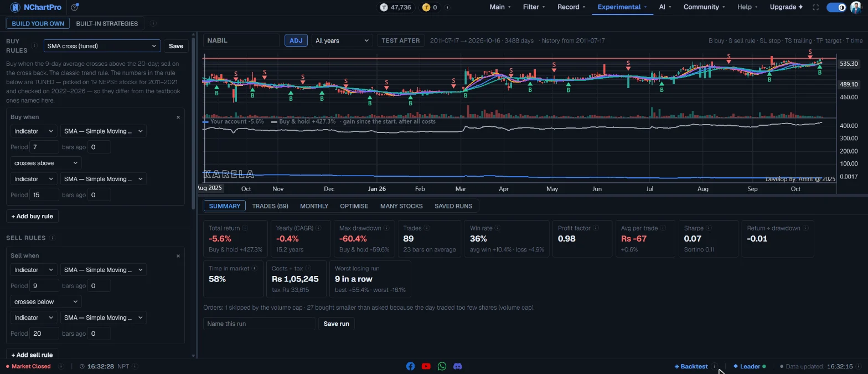This screenshot has height=374, width=868.
Task: Show info for Max drawdown metric
Action: (x=386, y=228)
